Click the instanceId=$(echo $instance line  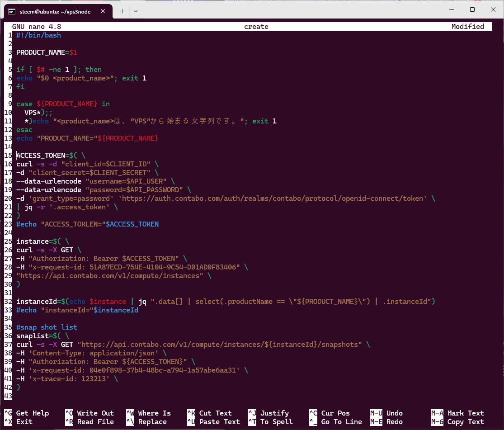coord(226,301)
